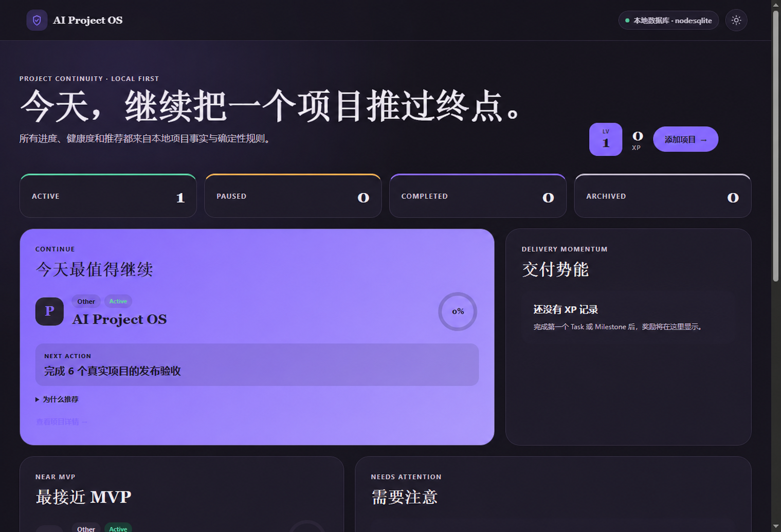781x532 pixels.
Task: Click the 0% progress ring
Action: point(458,311)
